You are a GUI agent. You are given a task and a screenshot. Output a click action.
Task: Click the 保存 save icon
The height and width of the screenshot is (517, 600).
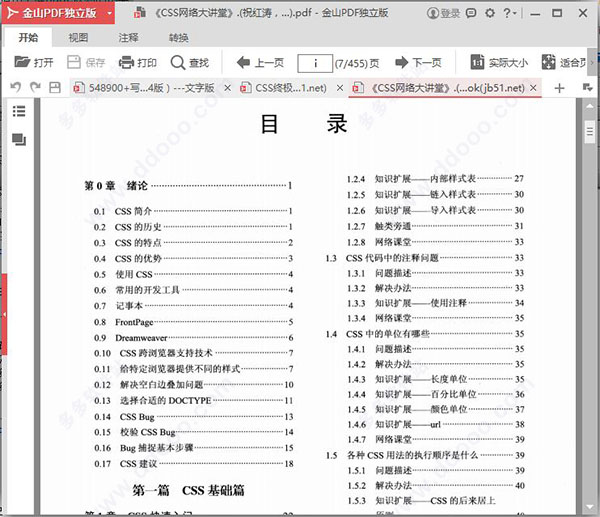click(x=73, y=62)
